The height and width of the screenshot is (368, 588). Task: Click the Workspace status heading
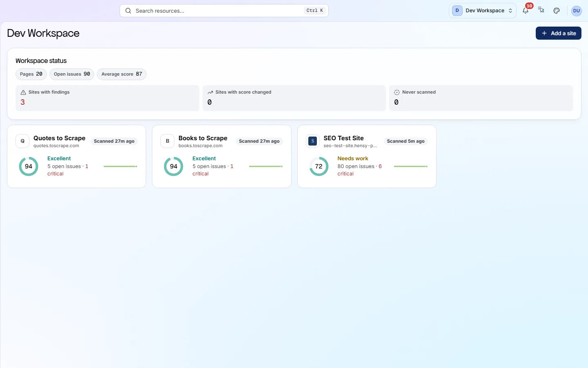tap(41, 61)
